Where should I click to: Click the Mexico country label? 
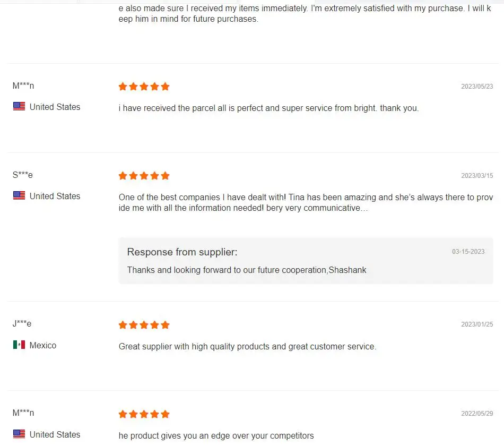pos(43,346)
